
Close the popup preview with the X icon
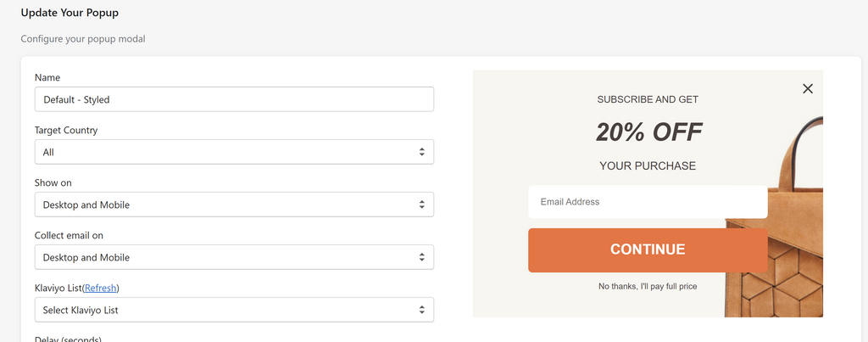click(808, 89)
